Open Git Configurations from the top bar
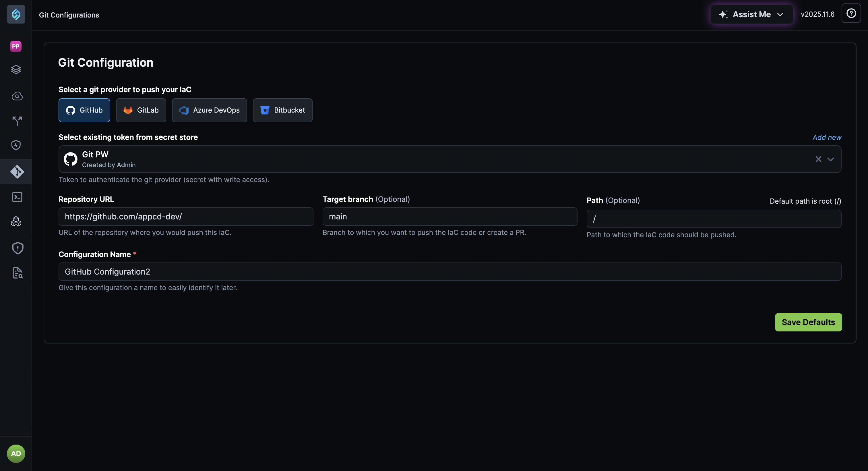This screenshot has height=471, width=868. [69, 15]
